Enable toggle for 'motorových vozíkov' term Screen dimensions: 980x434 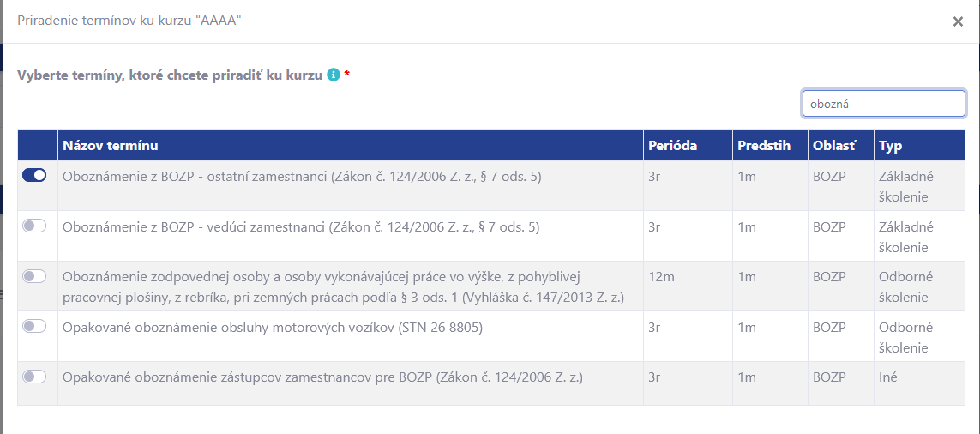pyautogui.click(x=34, y=326)
